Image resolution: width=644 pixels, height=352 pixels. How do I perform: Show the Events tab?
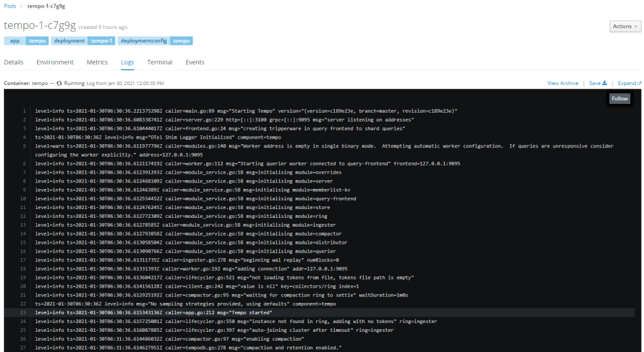point(195,62)
